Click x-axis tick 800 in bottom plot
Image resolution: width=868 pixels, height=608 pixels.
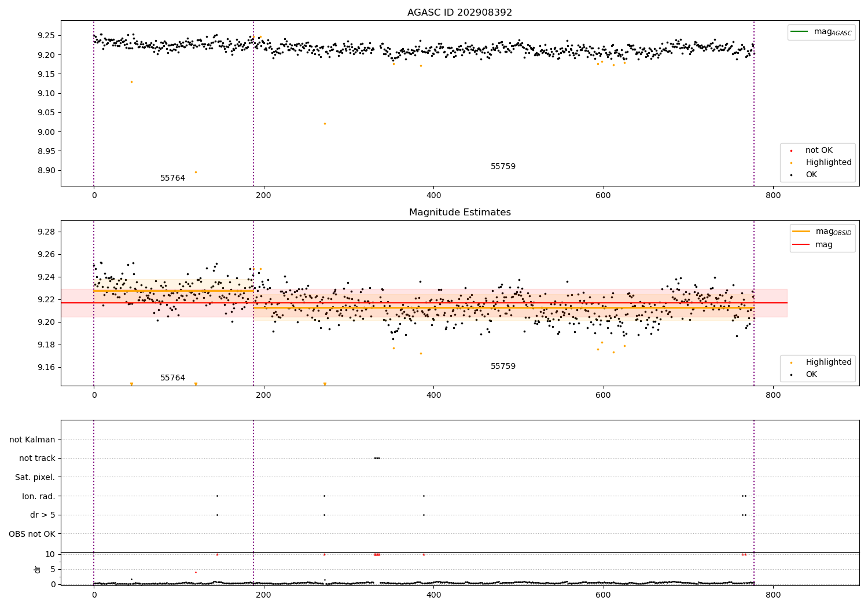tap(773, 595)
